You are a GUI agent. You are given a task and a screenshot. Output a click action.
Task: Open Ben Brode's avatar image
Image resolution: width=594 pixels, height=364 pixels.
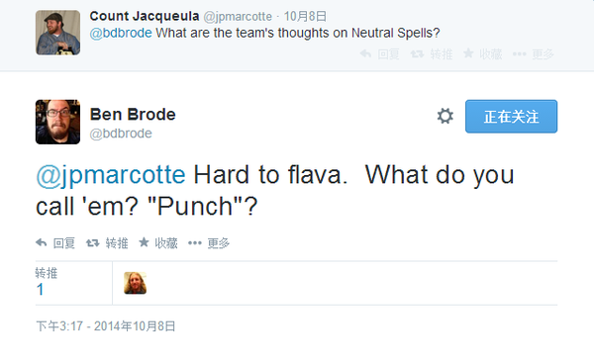coord(57,122)
